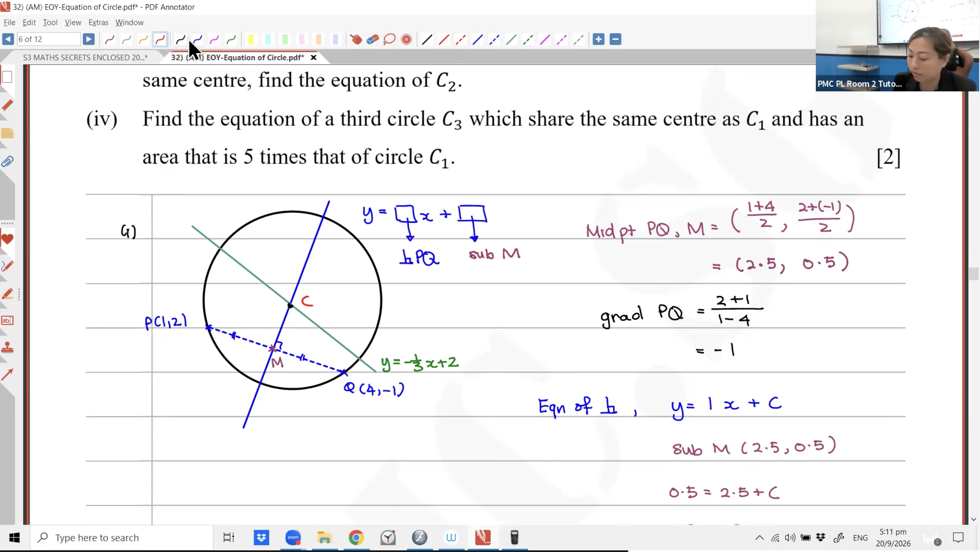Click the Windows search box

pyautogui.click(x=122, y=537)
